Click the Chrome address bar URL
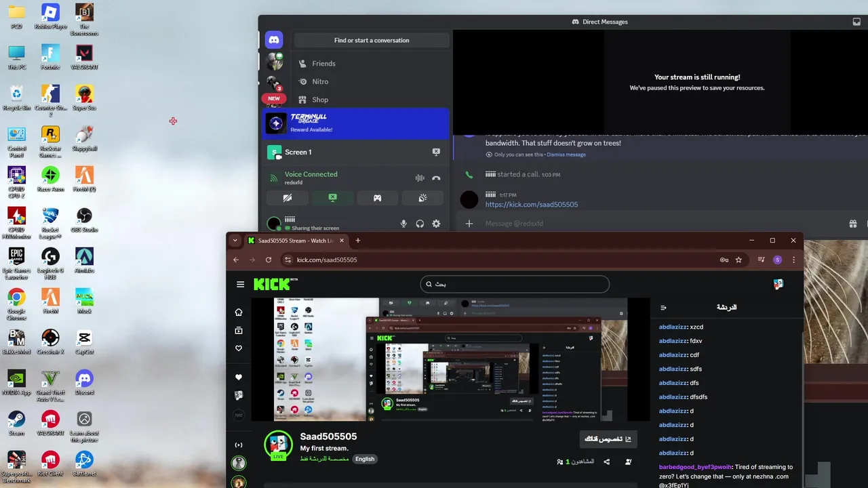 327,260
